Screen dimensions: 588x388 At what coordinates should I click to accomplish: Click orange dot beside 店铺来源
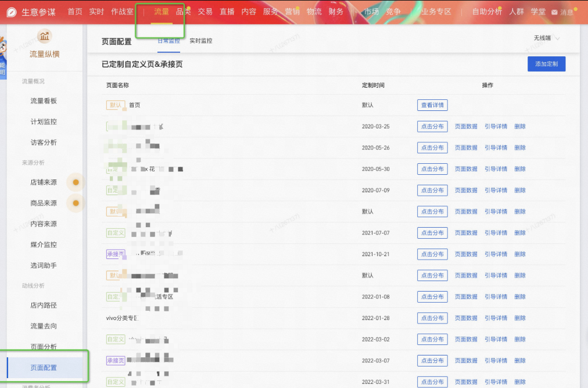tap(76, 182)
